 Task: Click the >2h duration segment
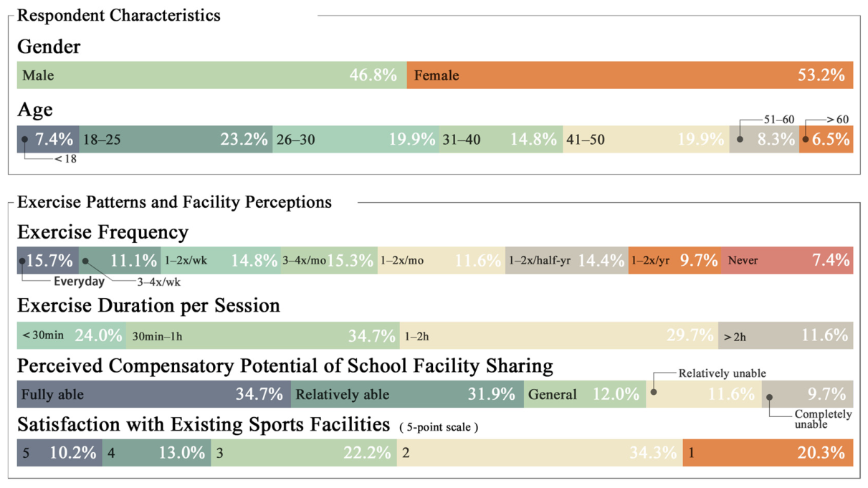tap(786, 335)
